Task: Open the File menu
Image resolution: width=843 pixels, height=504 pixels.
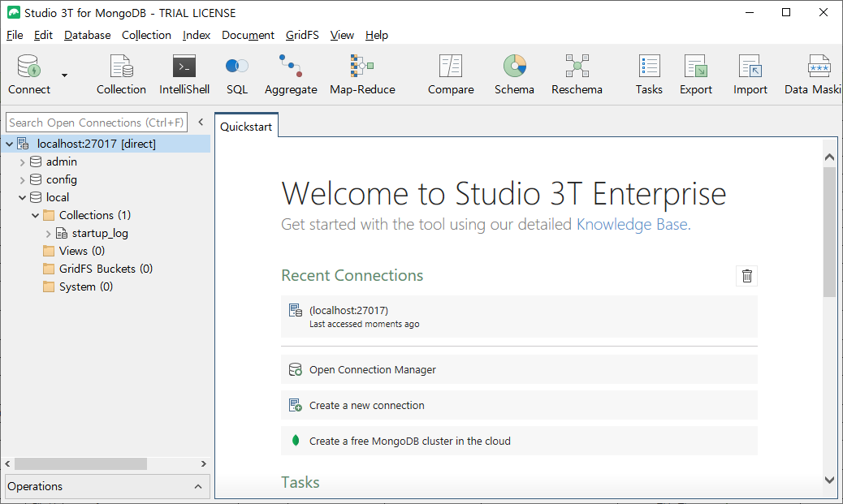Action: tap(15, 35)
